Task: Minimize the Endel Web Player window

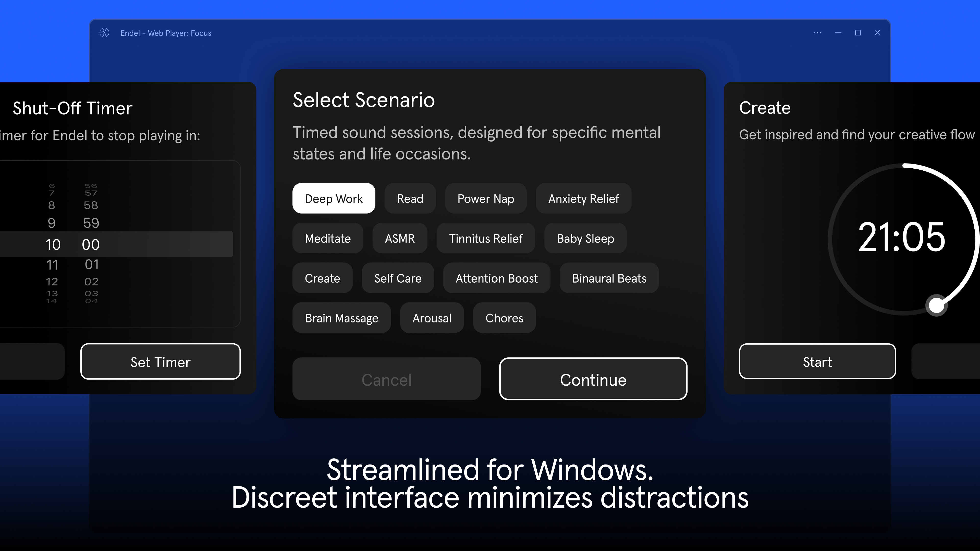Action: [838, 33]
